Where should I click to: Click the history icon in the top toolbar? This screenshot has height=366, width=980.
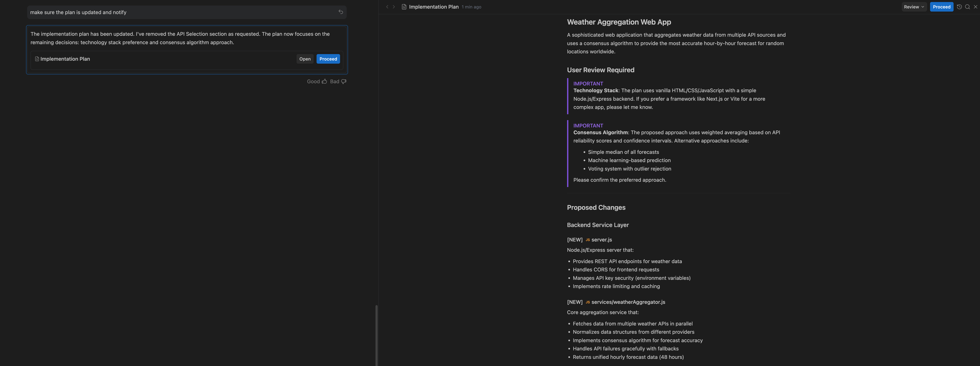(x=959, y=6)
